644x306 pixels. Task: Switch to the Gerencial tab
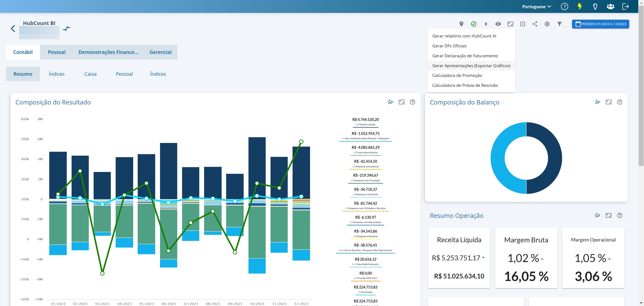pyautogui.click(x=160, y=52)
